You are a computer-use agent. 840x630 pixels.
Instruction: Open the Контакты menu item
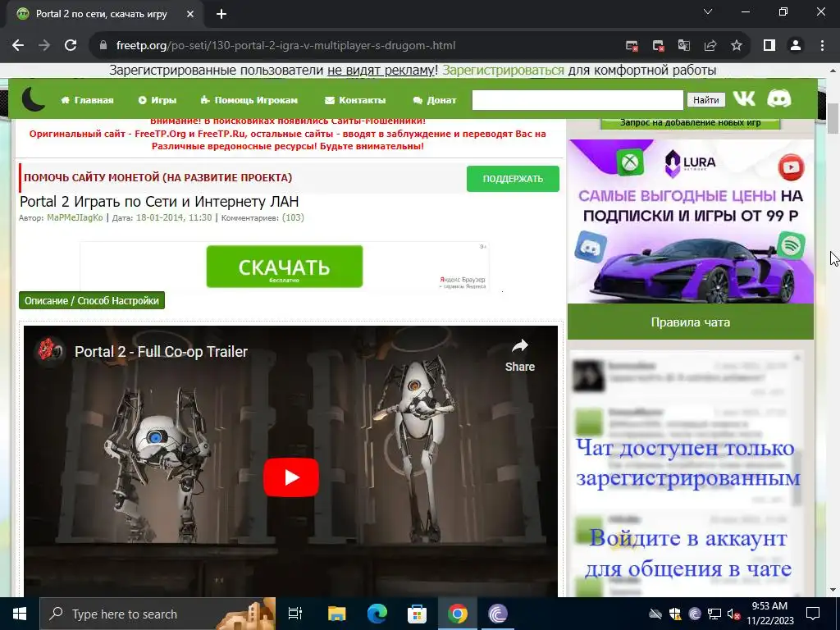click(355, 100)
